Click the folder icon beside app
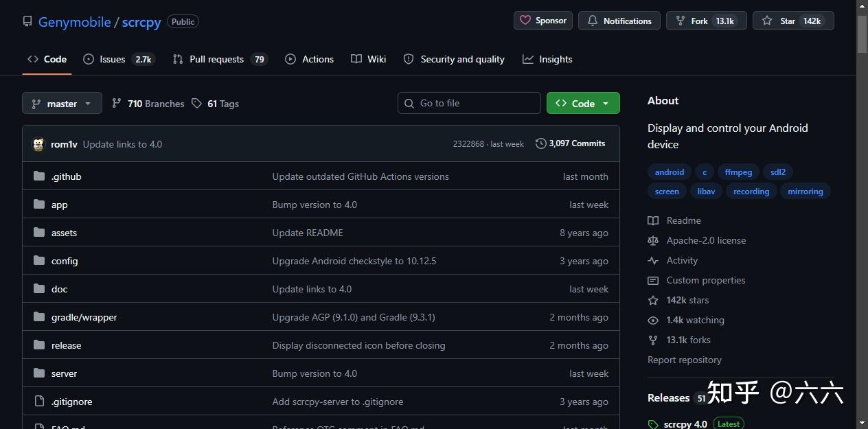 tap(39, 205)
